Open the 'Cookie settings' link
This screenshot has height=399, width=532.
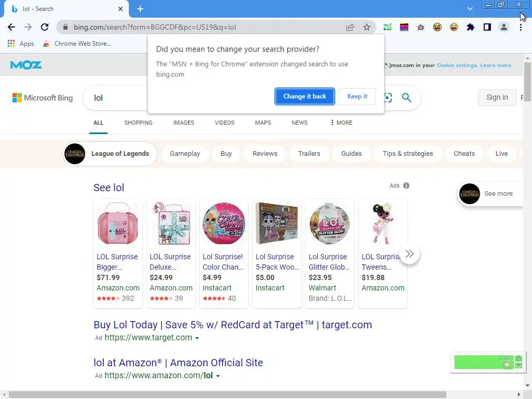coord(457,65)
